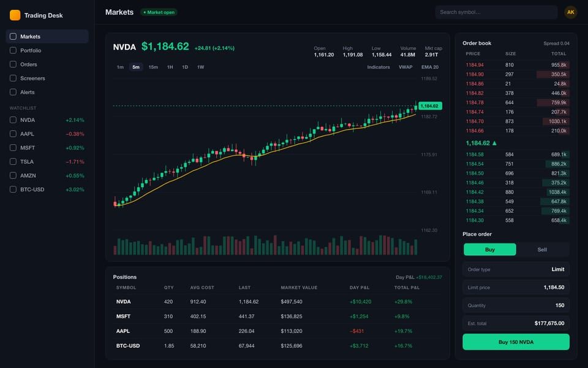The image size is (588, 368).
Task: Click the AAPL watchlist icon
Action: point(13,134)
